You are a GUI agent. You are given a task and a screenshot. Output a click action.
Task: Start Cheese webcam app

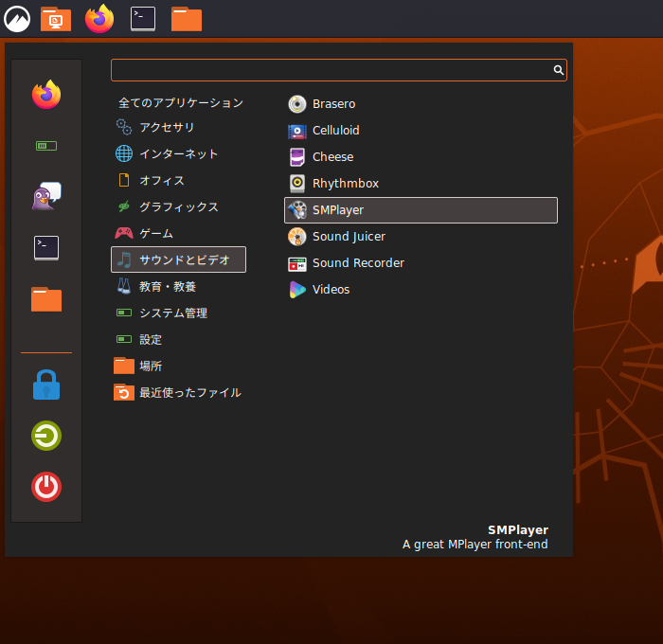click(x=421, y=157)
